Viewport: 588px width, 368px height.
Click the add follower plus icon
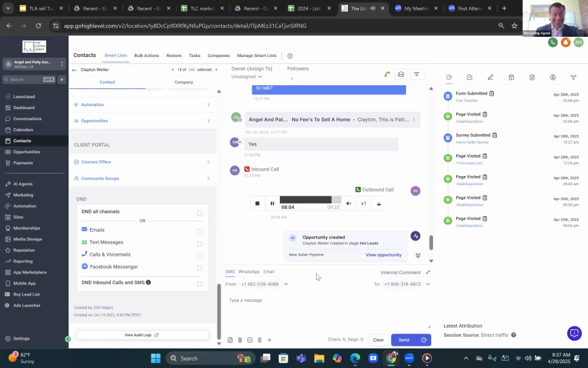pyautogui.click(x=292, y=79)
